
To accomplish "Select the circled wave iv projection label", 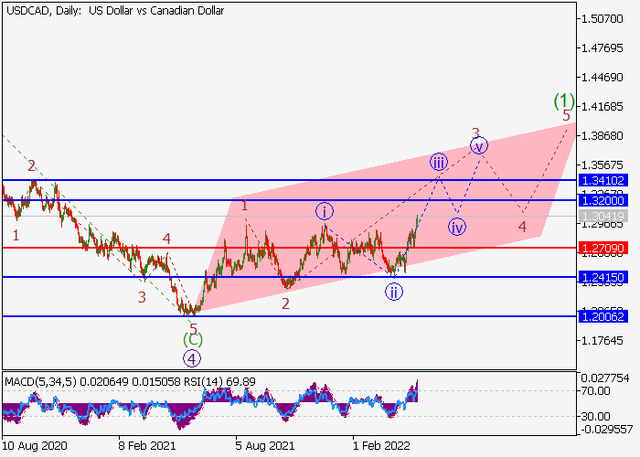I will click(x=458, y=227).
